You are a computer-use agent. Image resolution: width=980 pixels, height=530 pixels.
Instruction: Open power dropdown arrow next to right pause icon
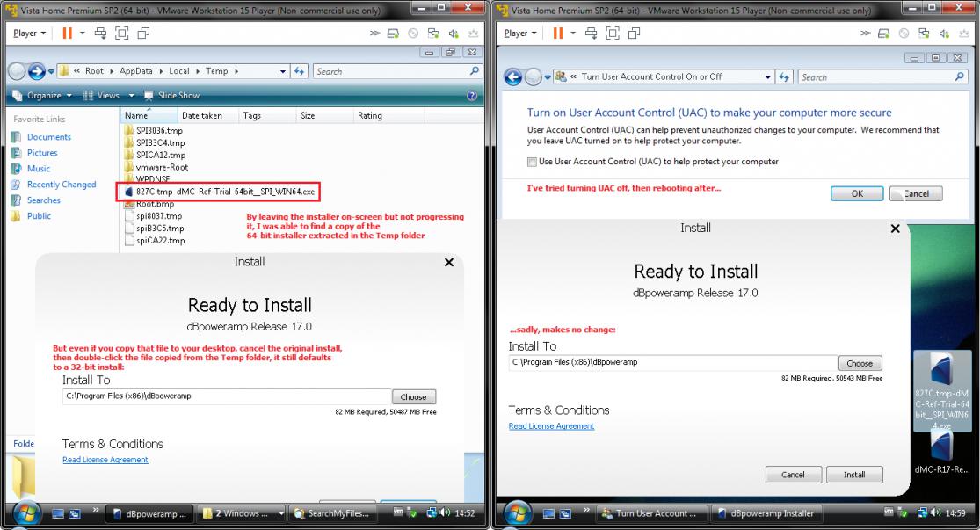[572, 33]
